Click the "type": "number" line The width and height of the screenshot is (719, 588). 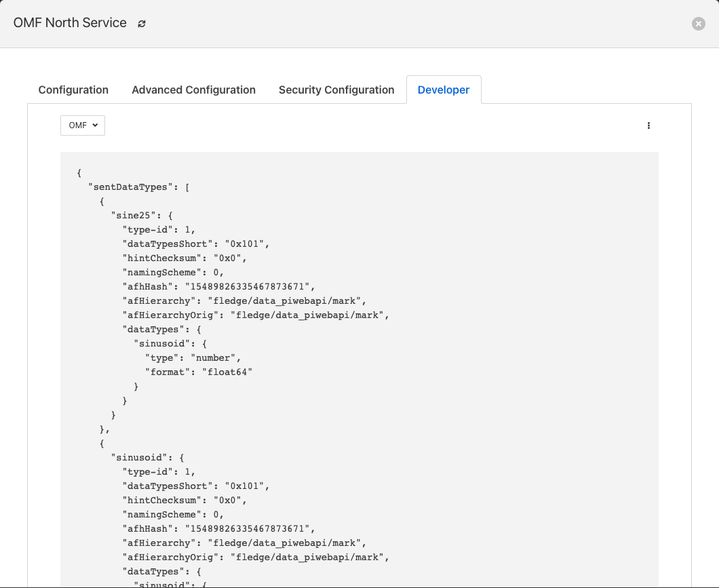[193, 358]
